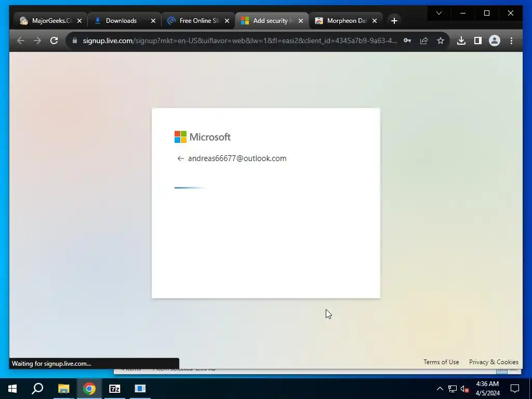This screenshot has height=399, width=532.
Task: Close the Add security info tab
Action: (301, 21)
